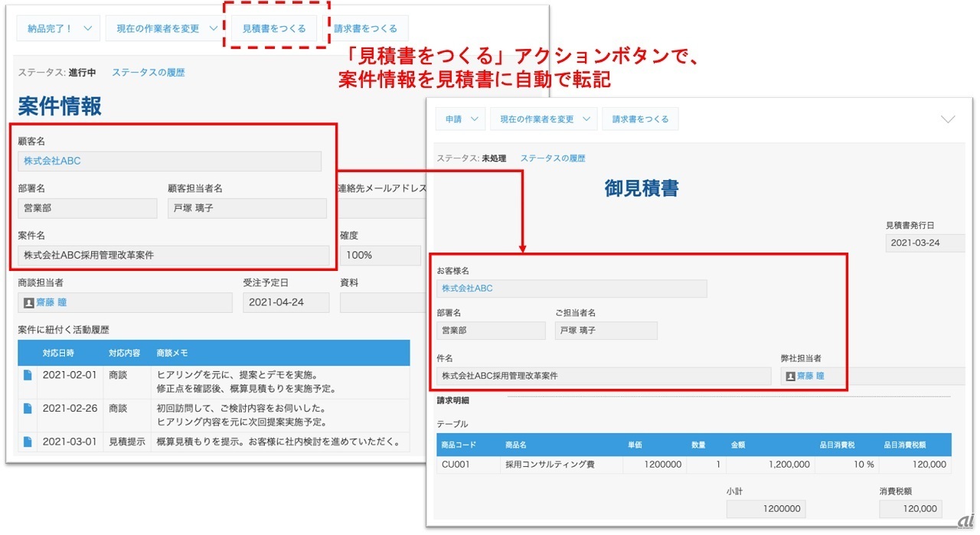Click 請求書をつくる button in 御見積書 panel
Image resolution: width=980 pixels, height=535 pixels.
click(640, 119)
